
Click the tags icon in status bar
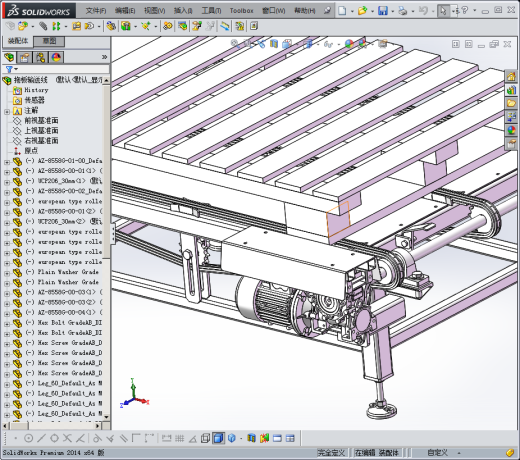[x=510, y=453]
